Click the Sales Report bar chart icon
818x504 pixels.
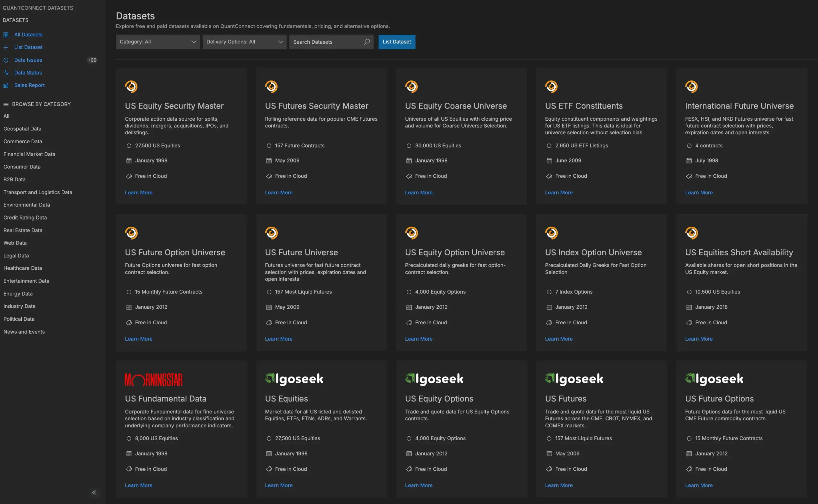[x=6, y=85]
